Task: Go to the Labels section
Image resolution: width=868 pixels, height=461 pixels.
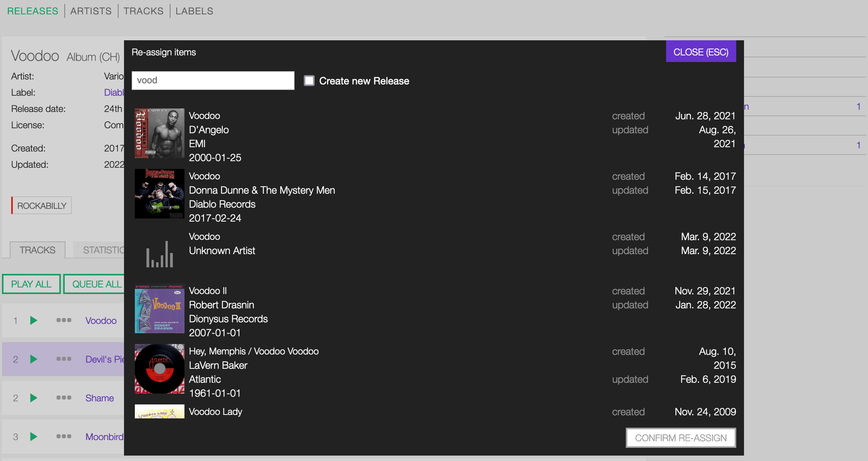Action: (x=194, y=11)
